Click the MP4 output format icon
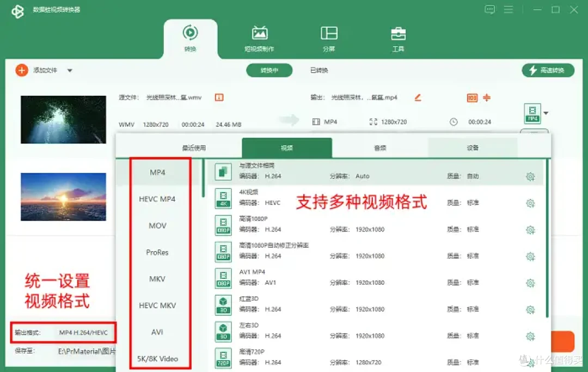Screen dimensions: 588x372 coord(532,113)
